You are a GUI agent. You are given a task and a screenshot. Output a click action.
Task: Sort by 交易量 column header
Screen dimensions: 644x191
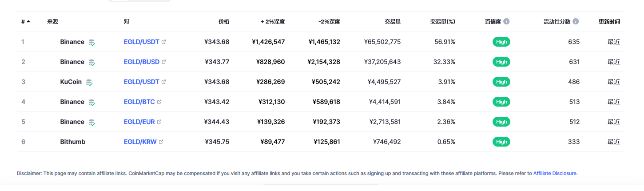(393, 21)
